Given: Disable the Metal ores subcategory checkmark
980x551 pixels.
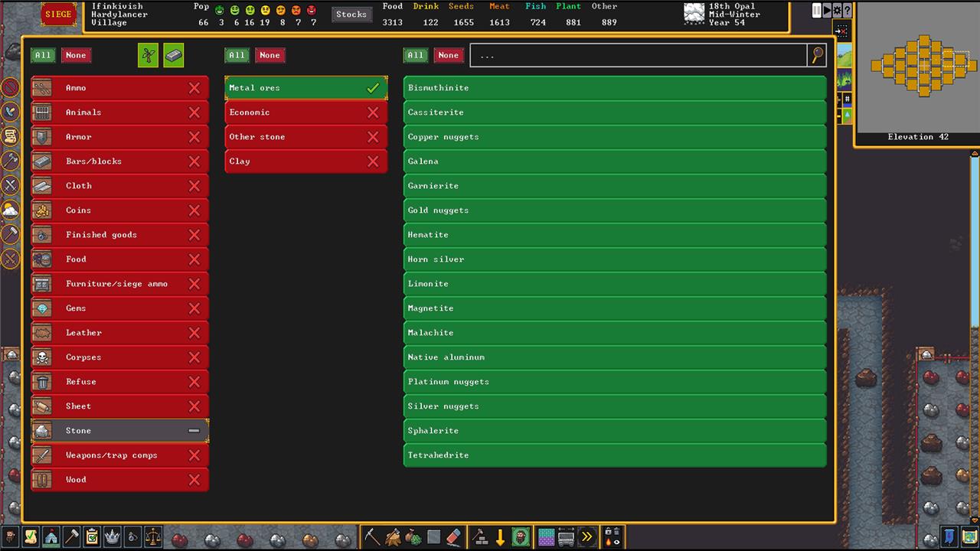Looking at the screenshot, I should (x=373, y=88).
